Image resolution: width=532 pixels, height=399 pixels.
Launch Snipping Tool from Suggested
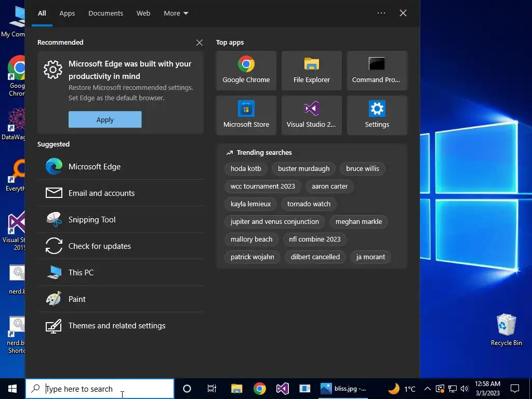point(121,220)
